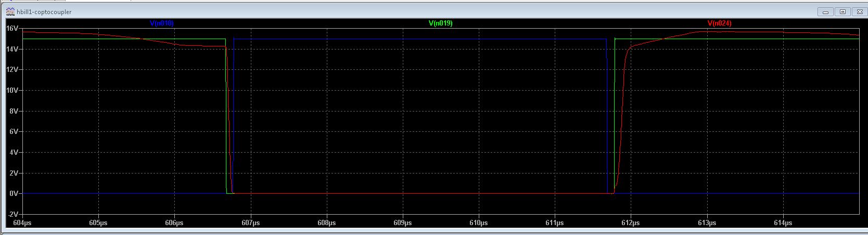
Task: Click the 14V vertical axis label
Action: pos(12,49)
